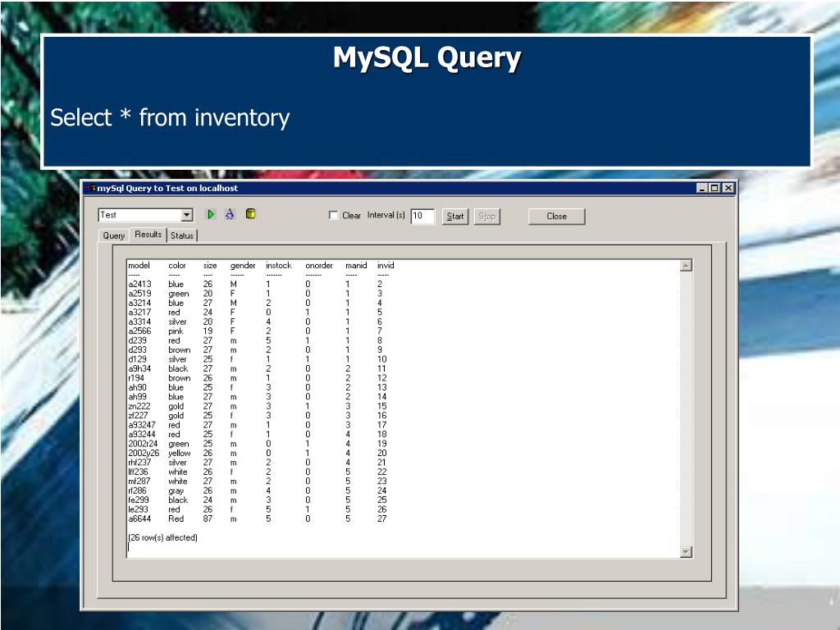Click the color value "gray"
The image size is (840, 630).
176,491
